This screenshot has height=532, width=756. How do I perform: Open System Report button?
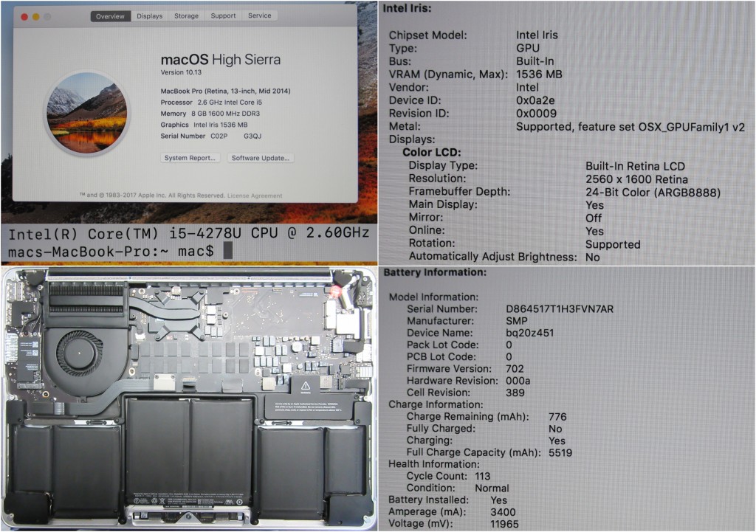(190, 158)
